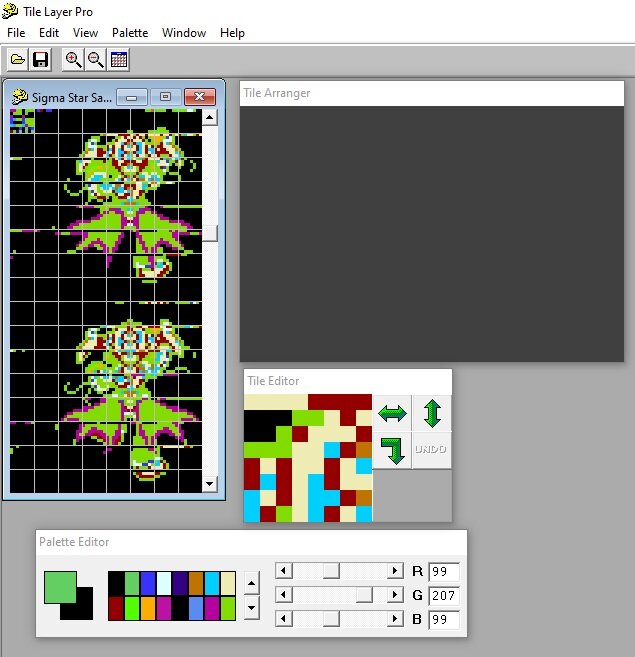The width and height of the screenshot is (635, 657).
Task: Click the B value field showing 99
Action: (444, 619)
